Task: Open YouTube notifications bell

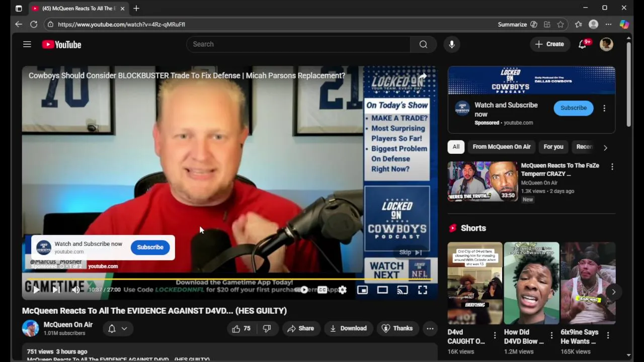Action: pos(583,44)
